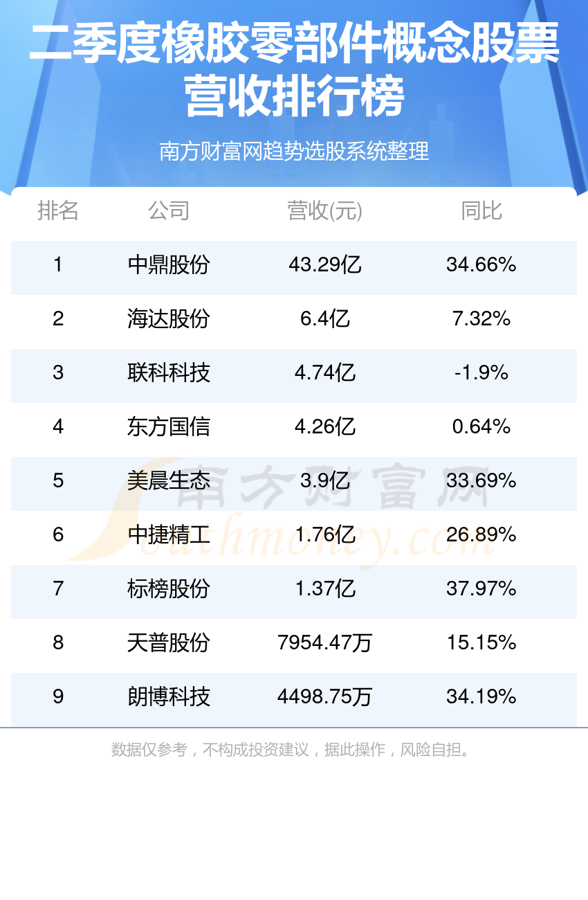588x900 pixels.
Task: Click the 排名 column header
Action: coord(58,210)
